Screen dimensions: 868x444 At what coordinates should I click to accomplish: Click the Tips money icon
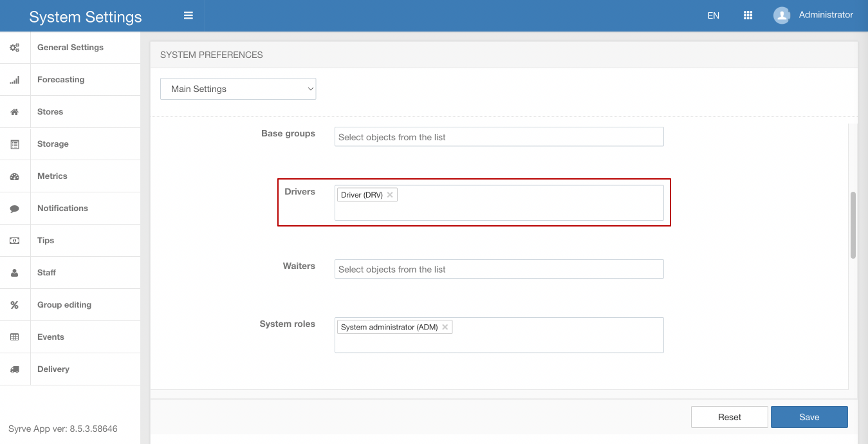(x=15, y=241)
